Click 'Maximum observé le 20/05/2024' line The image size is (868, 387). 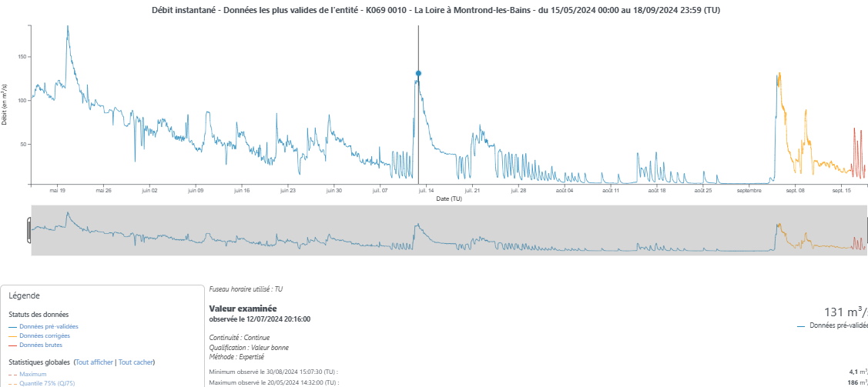274,382
